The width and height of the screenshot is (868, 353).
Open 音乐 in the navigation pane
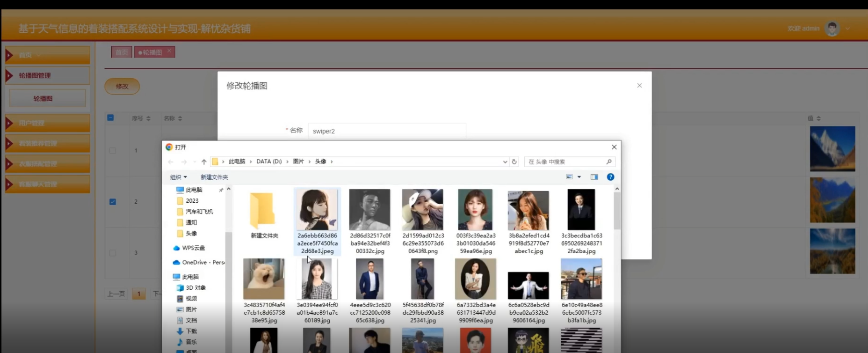187,342
